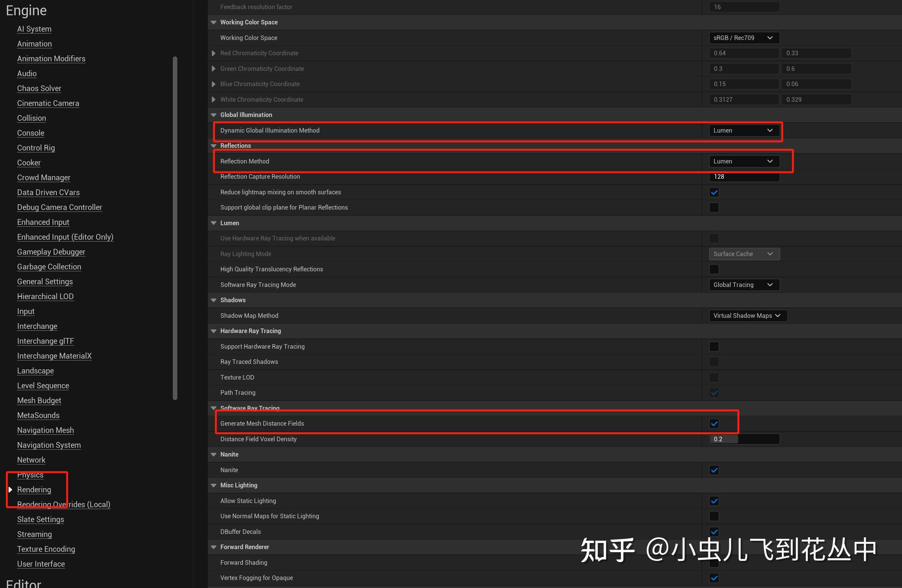Enable Support Hardware Ray Tracing checkbox
This screenshot has height=588, width=902.
(x=714, y=346)
